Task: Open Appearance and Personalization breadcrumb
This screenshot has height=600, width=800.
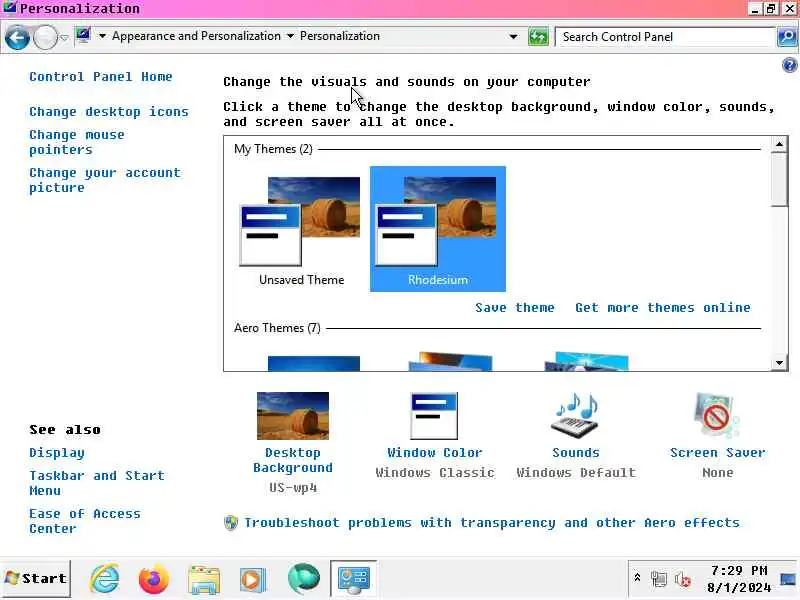Action: click(x=196, y=36)
